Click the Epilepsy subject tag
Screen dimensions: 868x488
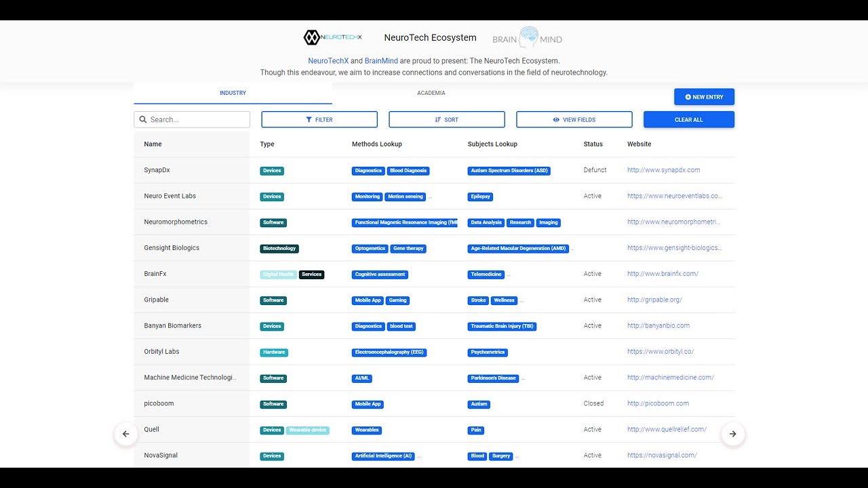[x=480, y=197]
